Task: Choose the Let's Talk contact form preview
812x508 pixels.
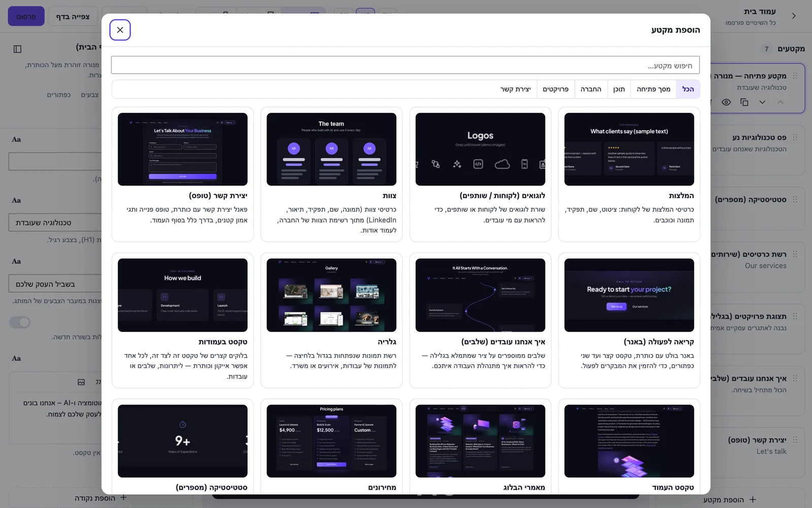Action: [x=183, y=149]
